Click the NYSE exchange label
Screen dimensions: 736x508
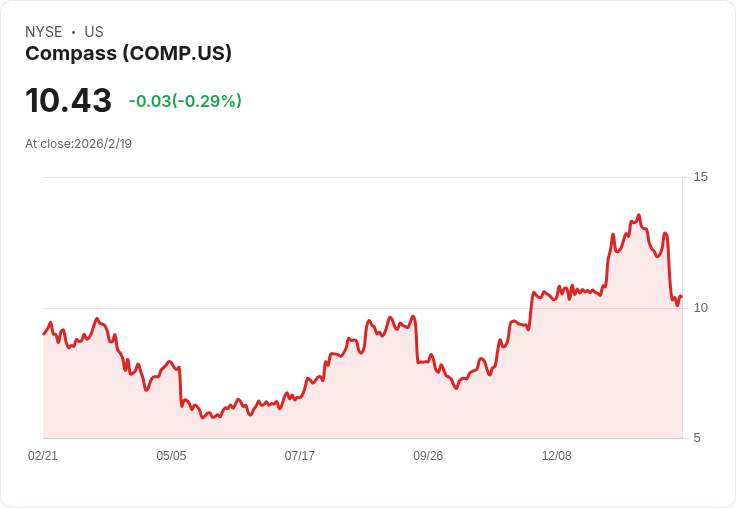[43, 32]
